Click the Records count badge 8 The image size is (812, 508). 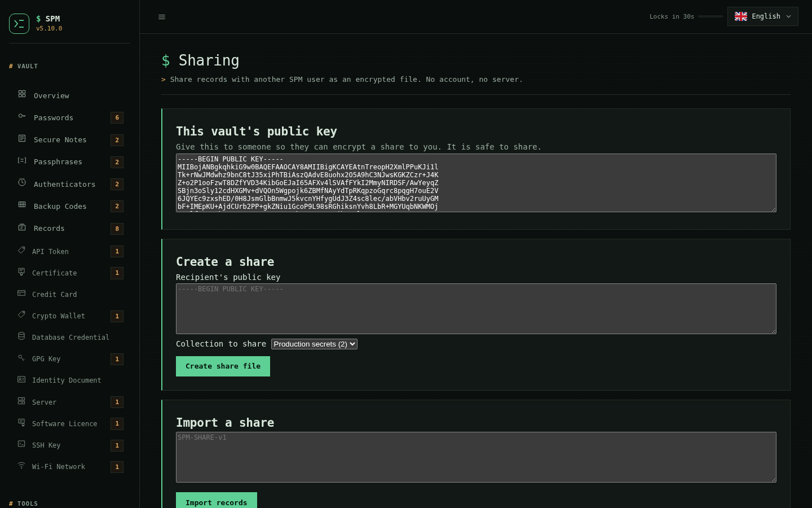pos(117,229)
